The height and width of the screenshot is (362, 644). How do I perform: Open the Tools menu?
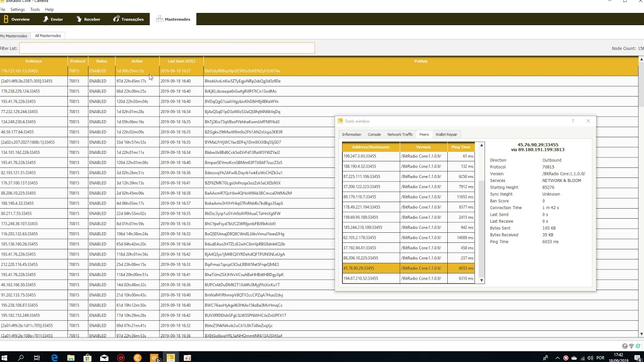tap(35, 10)
